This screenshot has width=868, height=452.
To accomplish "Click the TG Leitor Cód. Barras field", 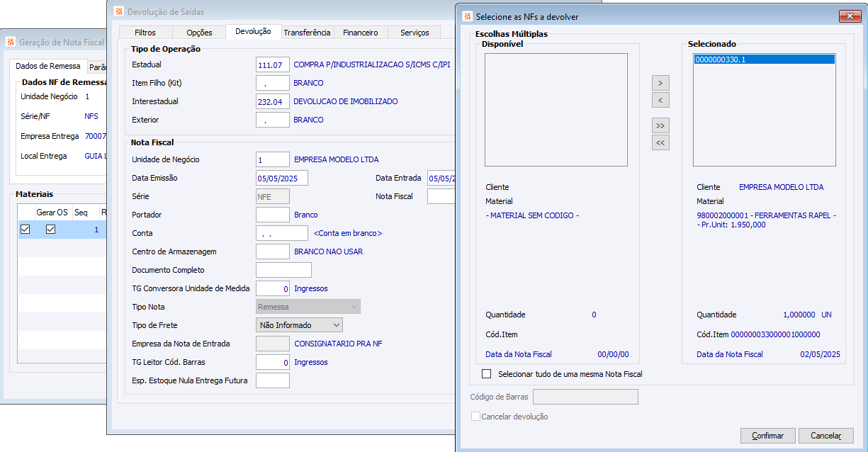I will [272, 362].
